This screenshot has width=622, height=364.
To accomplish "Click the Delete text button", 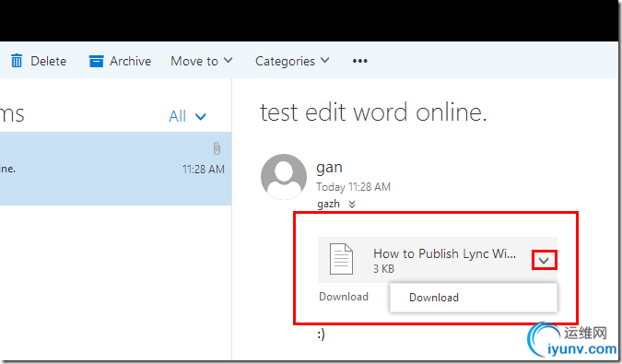I will 49,61.
